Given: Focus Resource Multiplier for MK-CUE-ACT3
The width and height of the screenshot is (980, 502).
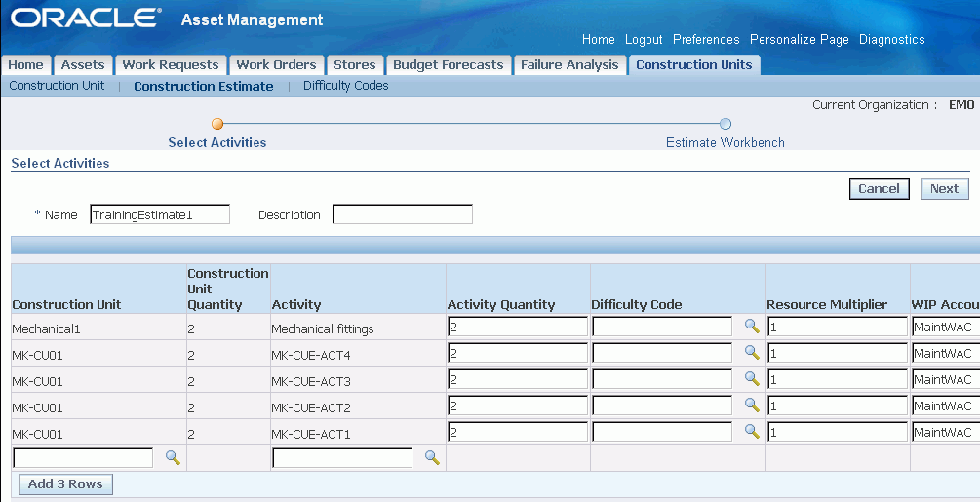Looking at the screenshot, I should click(838, 379).
